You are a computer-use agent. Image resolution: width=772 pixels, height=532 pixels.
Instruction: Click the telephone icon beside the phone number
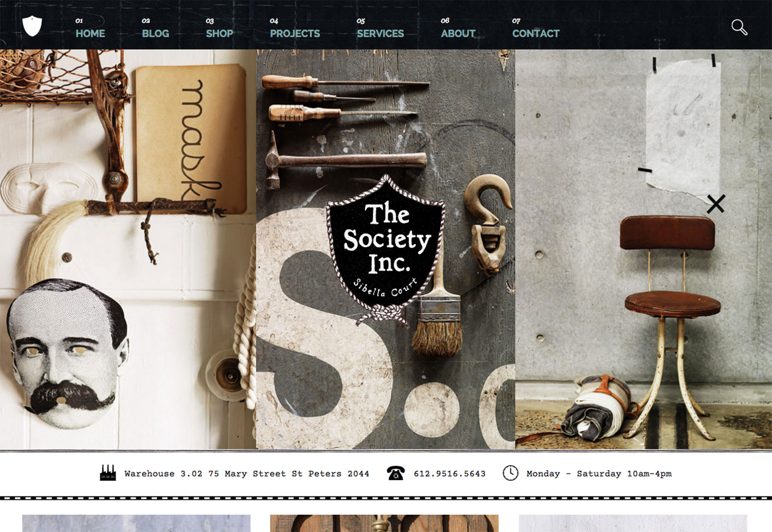[395, 473]
